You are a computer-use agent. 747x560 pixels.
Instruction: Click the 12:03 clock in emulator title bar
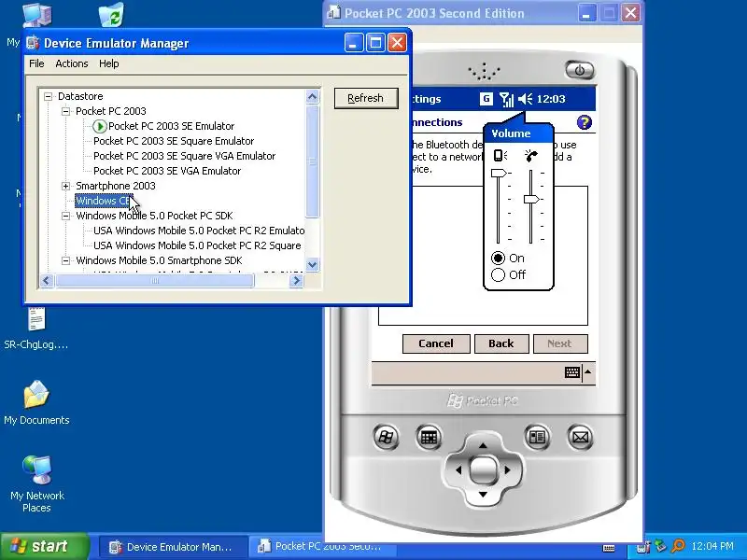click(x=551, y=99)
